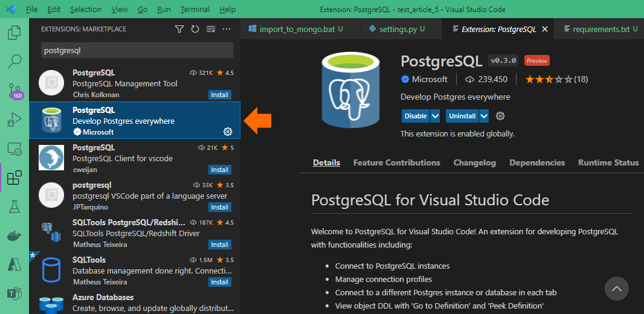The width and height of the screenshot is (644, 314).
Task: Click 'This extension is enabled globally.' text
Action: pos(457,134)
